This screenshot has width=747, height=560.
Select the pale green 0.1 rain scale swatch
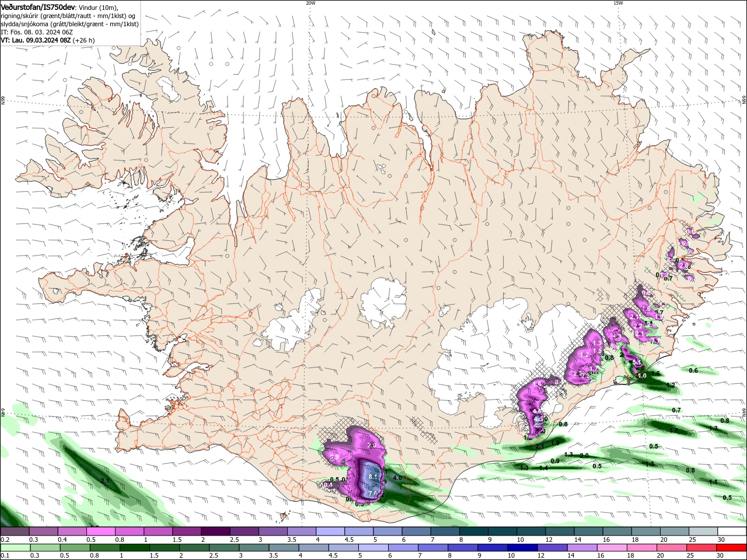tap(15, 548)
